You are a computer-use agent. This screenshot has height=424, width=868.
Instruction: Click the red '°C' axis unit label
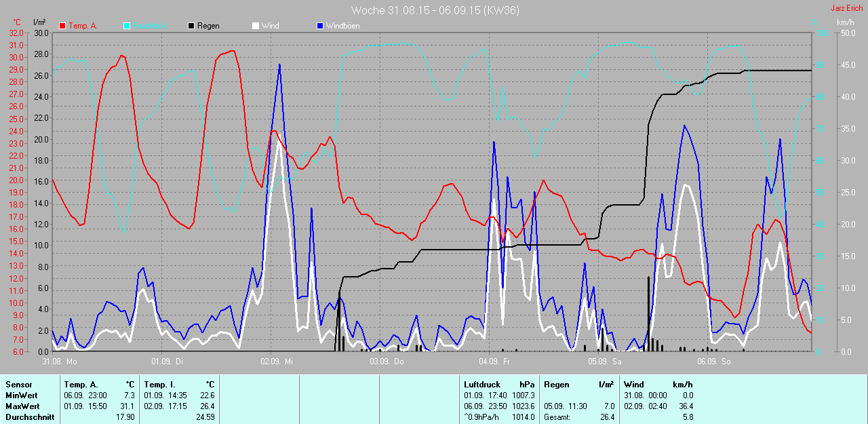click(x=17, y=22)
